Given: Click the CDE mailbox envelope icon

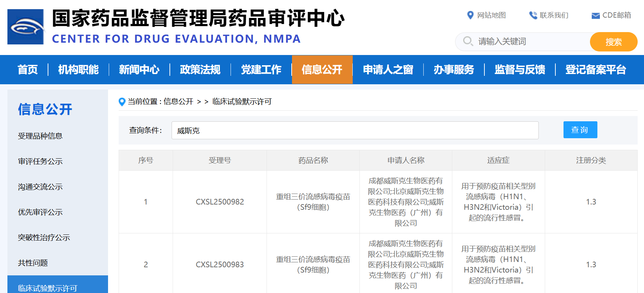Looking at the screenshot, I should pos(595,16).
